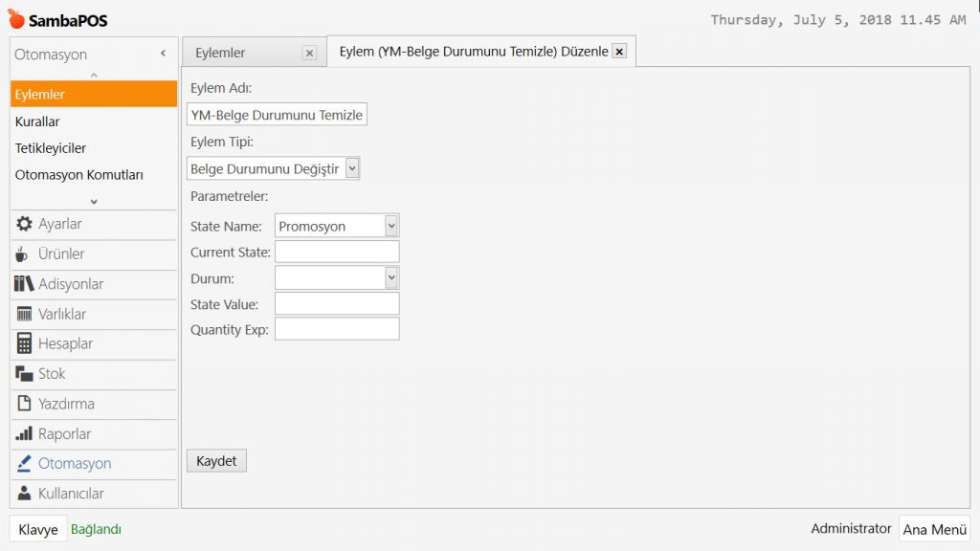
Task: Click the Kaydet button
Action: click(216, 460)
